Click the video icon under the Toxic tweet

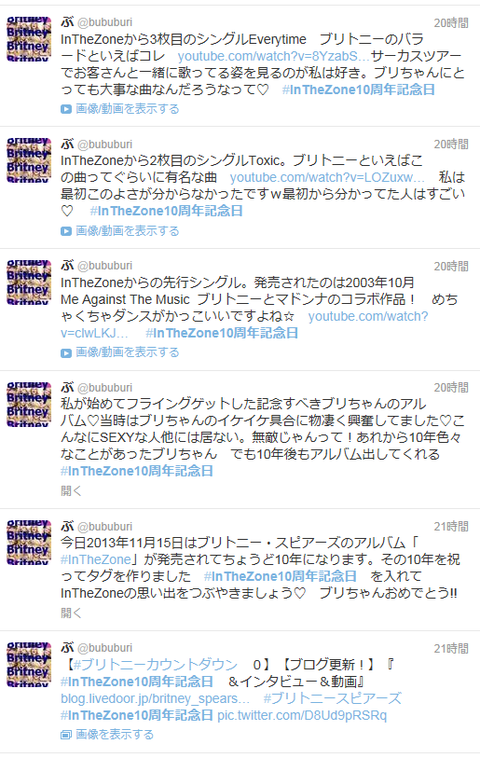coord(66,231)
